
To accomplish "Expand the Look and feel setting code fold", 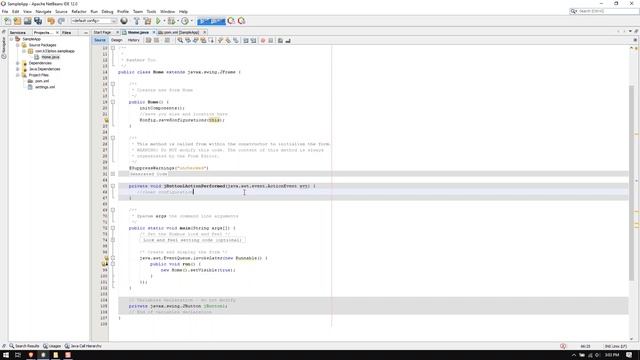I will [x=113, y=240].
